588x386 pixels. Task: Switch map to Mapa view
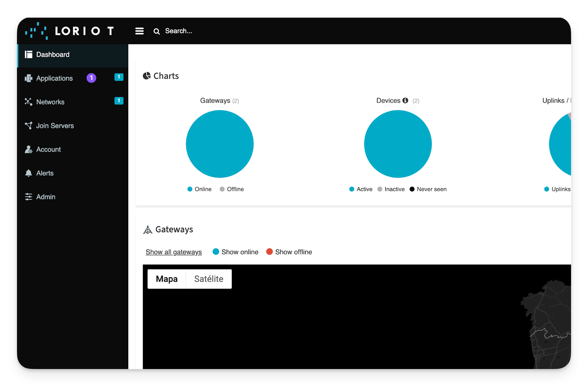coord(166,279)
